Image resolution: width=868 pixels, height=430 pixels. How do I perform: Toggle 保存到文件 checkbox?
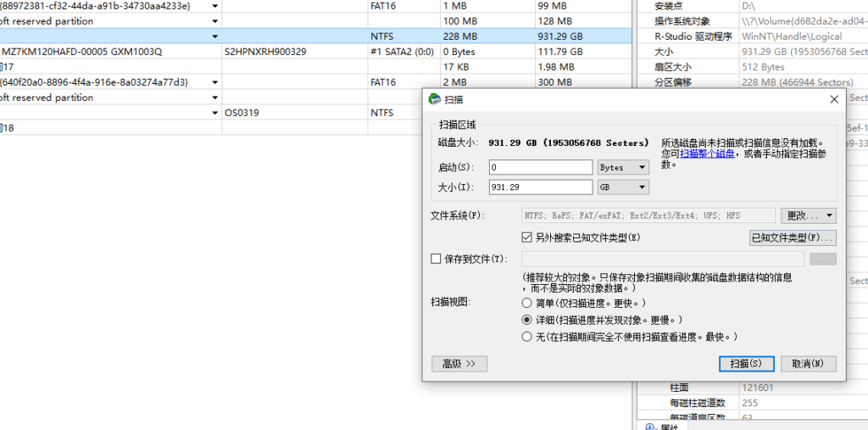436,259
